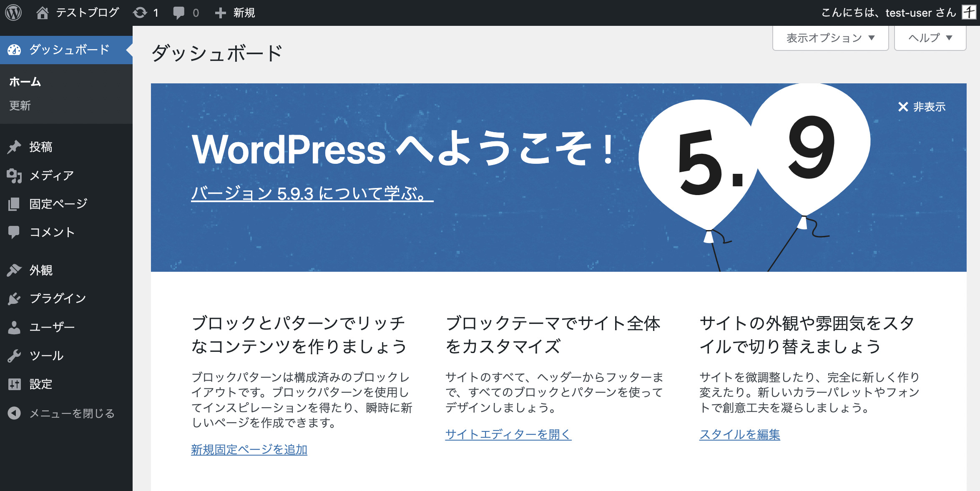Open the コメント sidebar menu
This screenshot has width=980, height=491.
(66, 232)
